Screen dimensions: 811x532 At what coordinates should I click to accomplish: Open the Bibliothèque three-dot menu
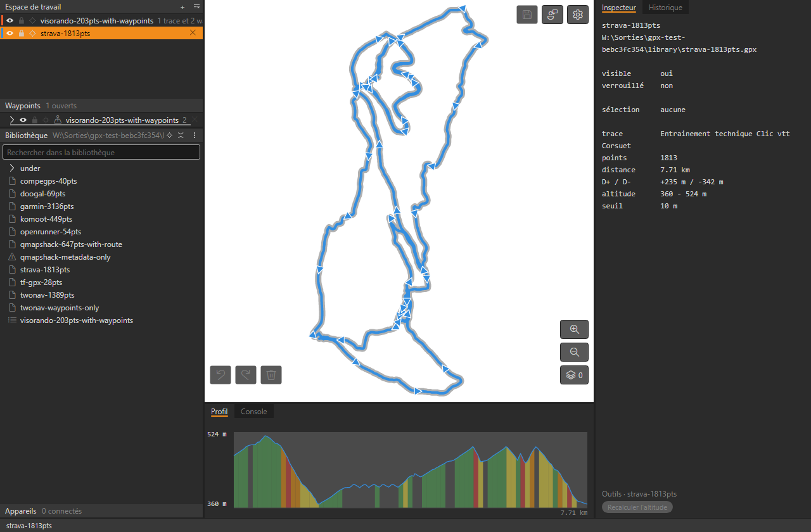pos(195,136)
